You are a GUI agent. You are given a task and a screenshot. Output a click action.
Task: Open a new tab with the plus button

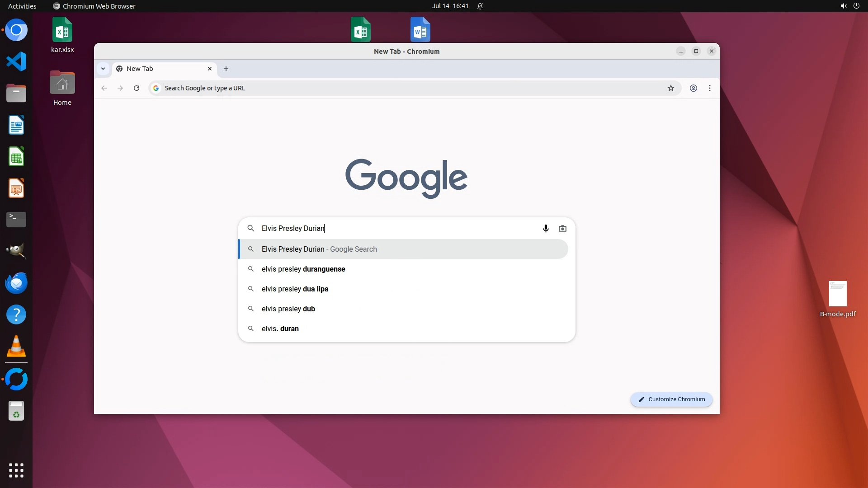[x=226, y=69]
